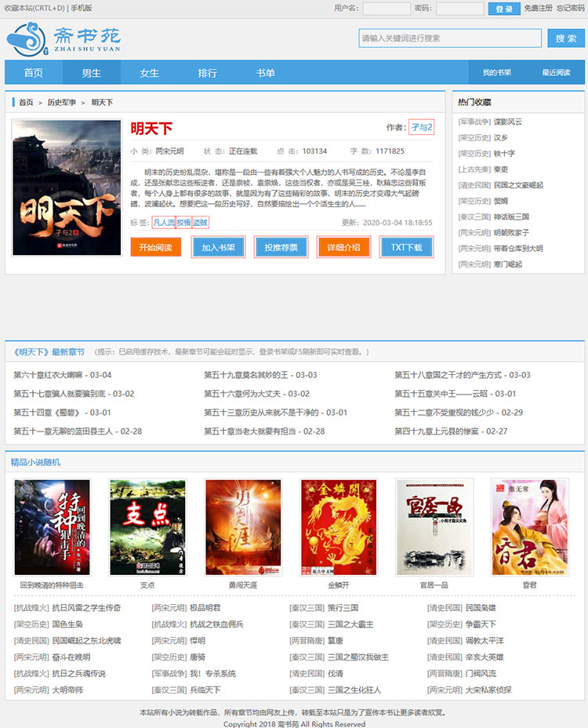
Task: Open chapter 第五十章当老大就要有担当
Action: 249,431
